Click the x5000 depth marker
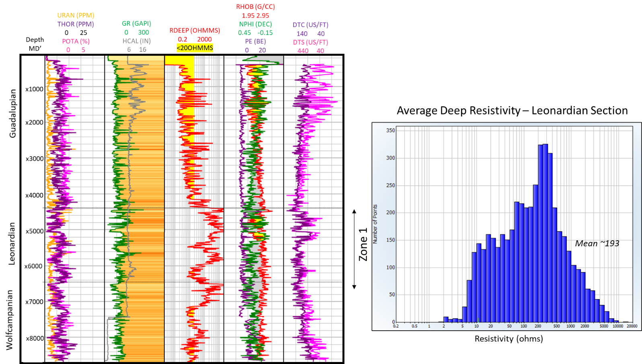 coord(35,231)
